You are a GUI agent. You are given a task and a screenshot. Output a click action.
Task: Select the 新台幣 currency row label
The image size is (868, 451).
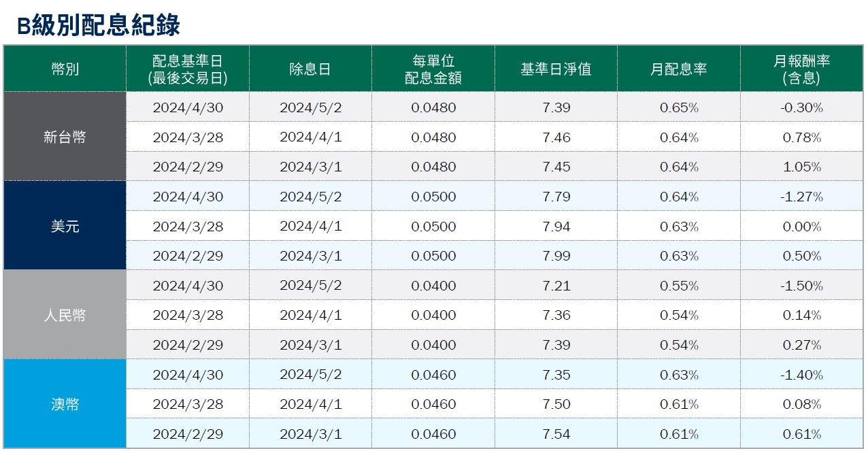pos(65,136)
